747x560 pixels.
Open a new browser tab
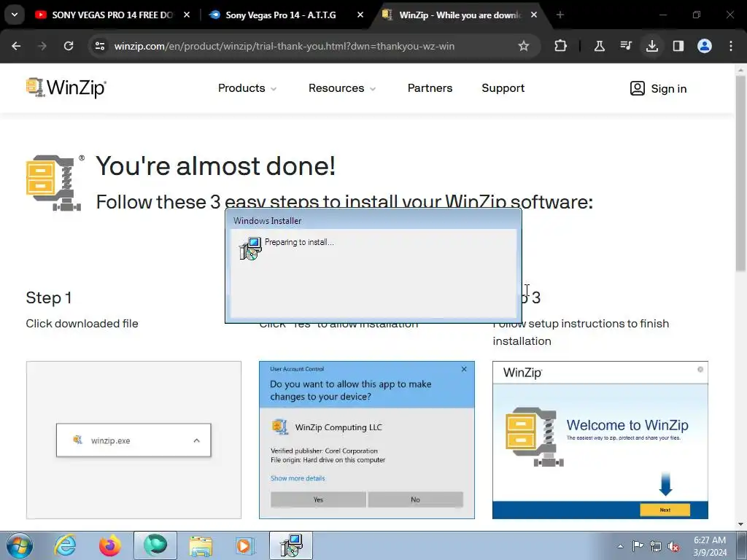(560, 15)
